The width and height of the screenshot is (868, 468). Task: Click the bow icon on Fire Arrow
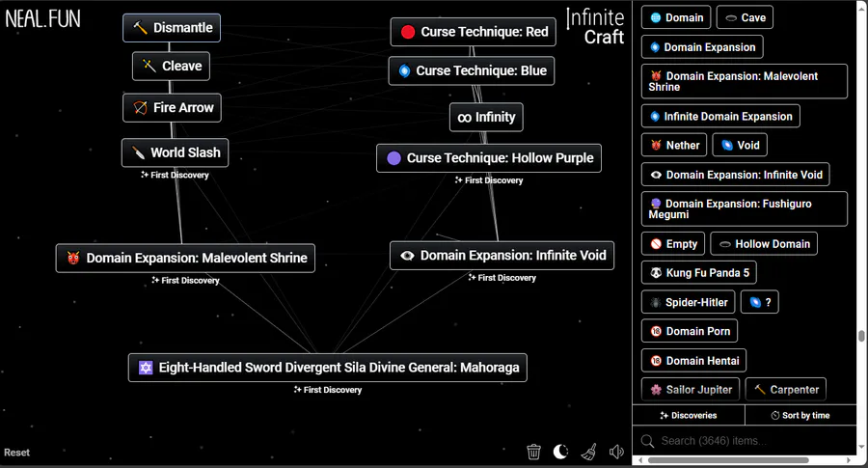click(x=140, y=107)
